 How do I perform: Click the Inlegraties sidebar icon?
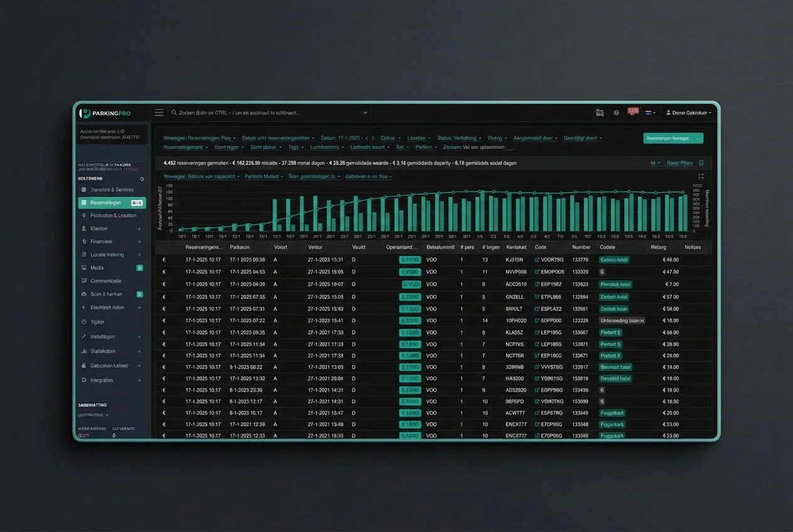click(84, 380)
